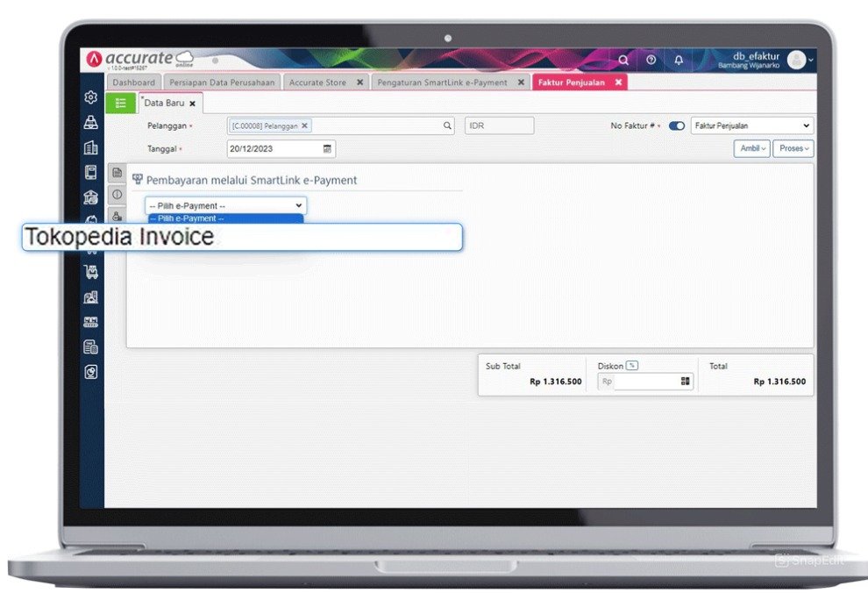Click the user avatar picture
The image size is (868, 593).
[x=796, y=60]
